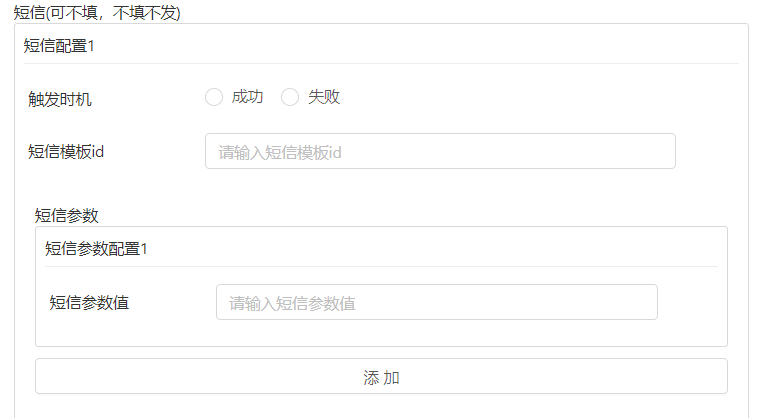Click the 短信配置1 panel header
Image resolution: width=774 pixels, height=418 pixels.
[60, 45]
